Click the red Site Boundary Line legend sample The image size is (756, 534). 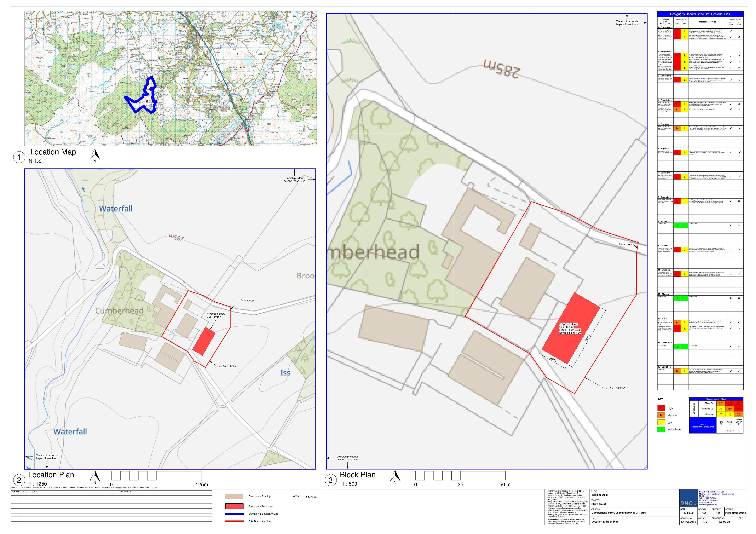(x=234, y=521)
